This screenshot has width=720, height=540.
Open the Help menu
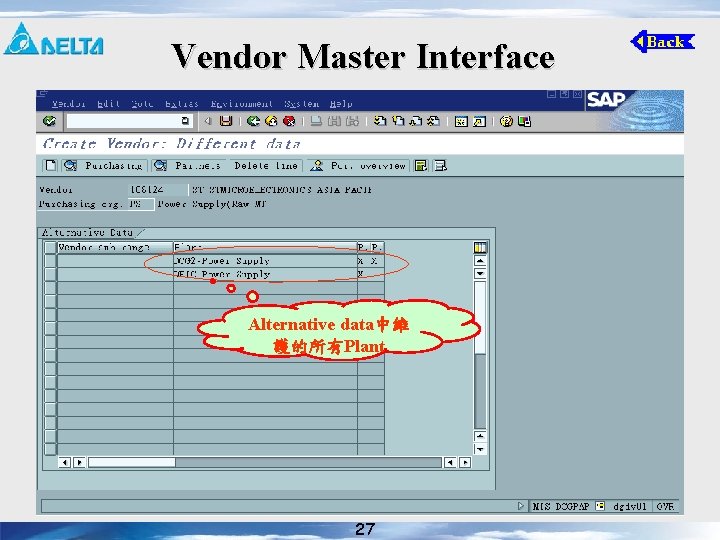click(341, 104)
